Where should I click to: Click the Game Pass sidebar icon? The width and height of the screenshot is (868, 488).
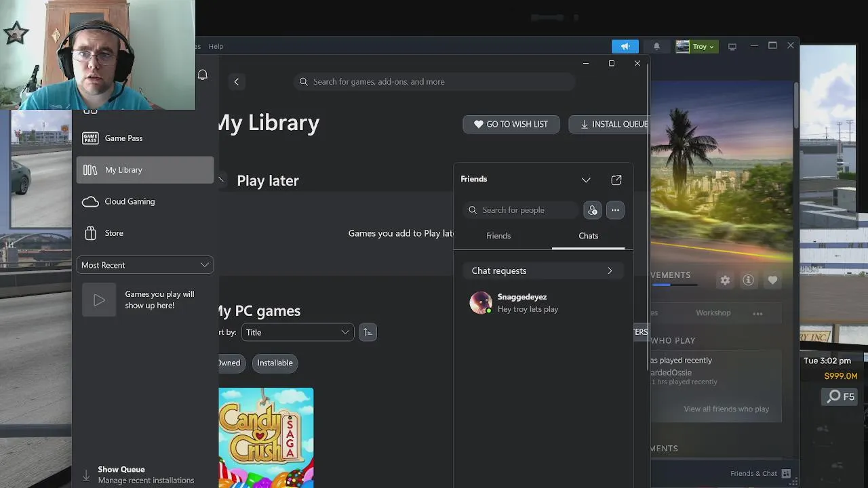[90, 138]
